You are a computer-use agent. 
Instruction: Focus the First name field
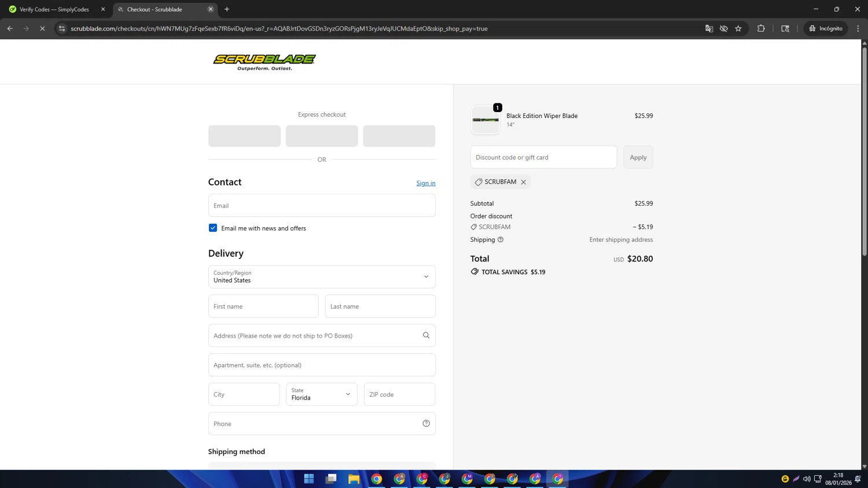click(x=263, y=306)
